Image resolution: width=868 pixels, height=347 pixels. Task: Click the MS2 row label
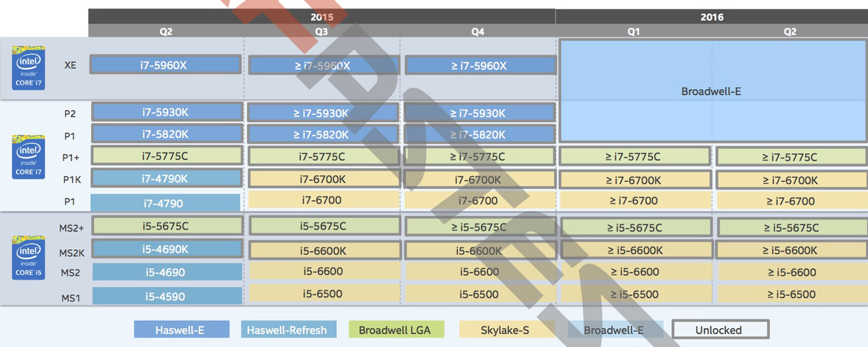click(71, 273)
